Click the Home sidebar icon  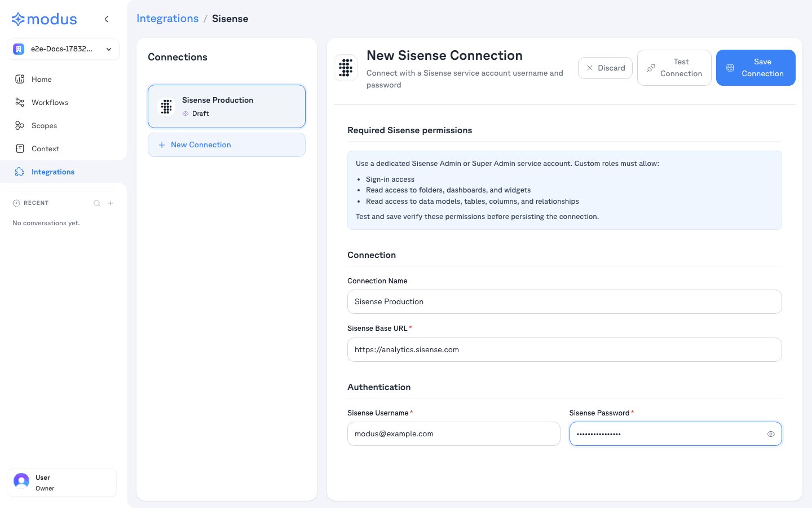tap(20, 79)
